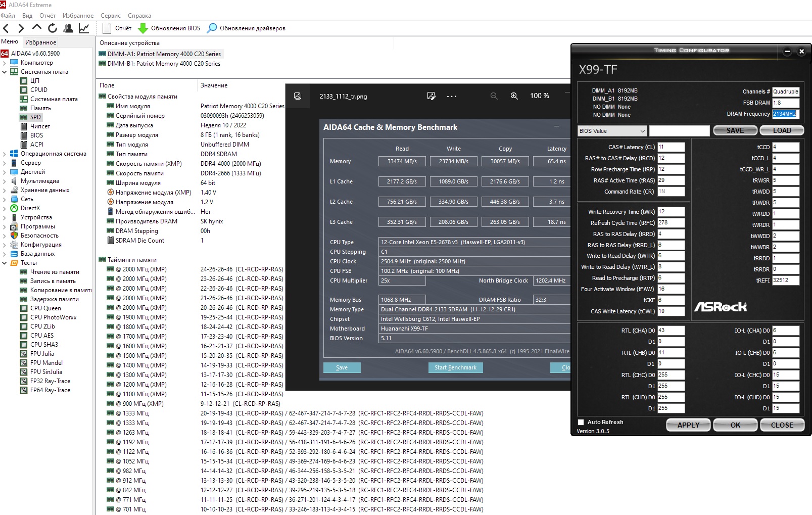Expand the Операционная система tree node
This screenshot has width=812, height=515.
coord(5,154)
